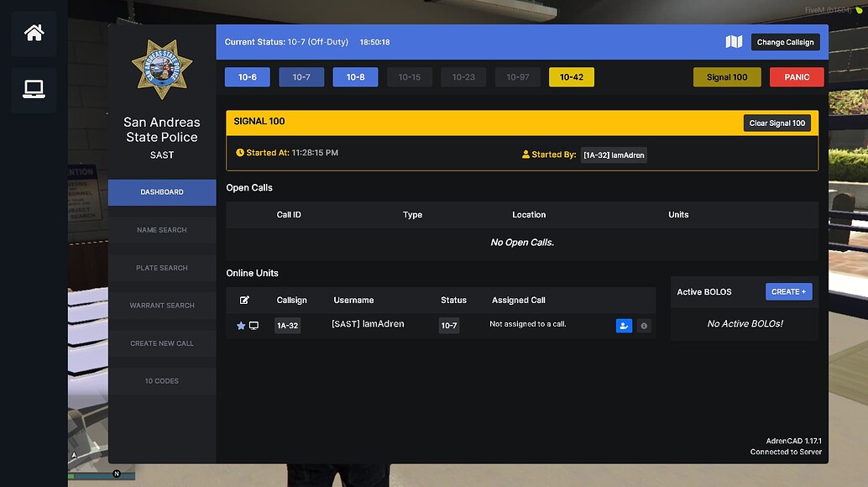The width and height of the screenshot is (868, 487).
Task: Go to Warrant Search page
Action: point(162,306)
